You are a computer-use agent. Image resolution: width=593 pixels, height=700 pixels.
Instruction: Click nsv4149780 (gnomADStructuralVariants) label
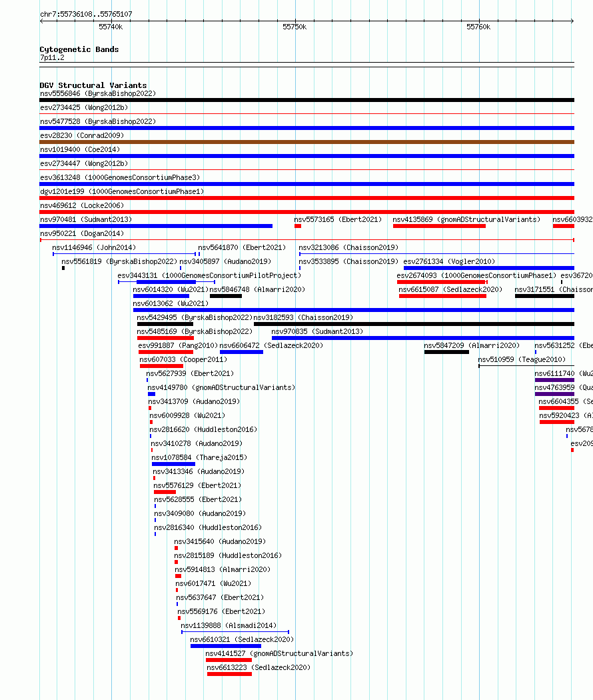point(221,387)
